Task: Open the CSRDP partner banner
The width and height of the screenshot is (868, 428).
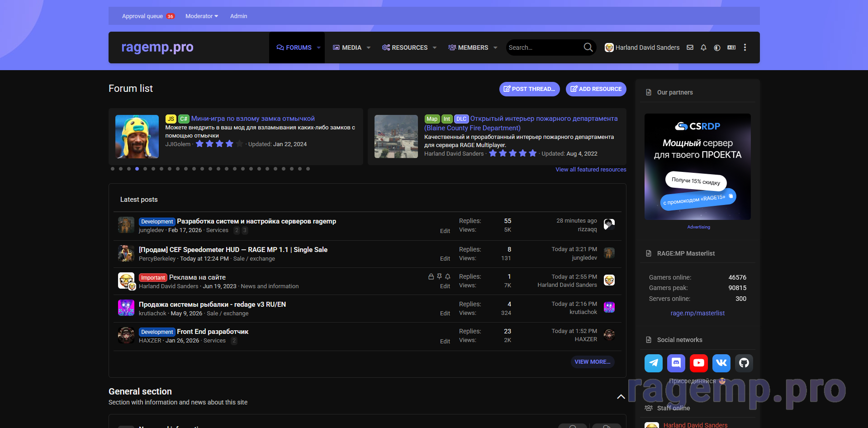Action: (697, 166)
